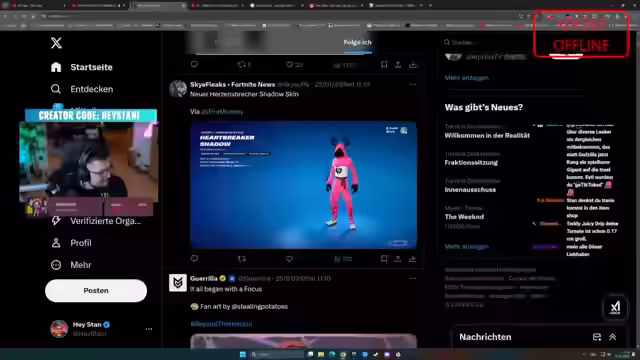
Task: Click the Suchen search field
Action: (x=486, y=42)
